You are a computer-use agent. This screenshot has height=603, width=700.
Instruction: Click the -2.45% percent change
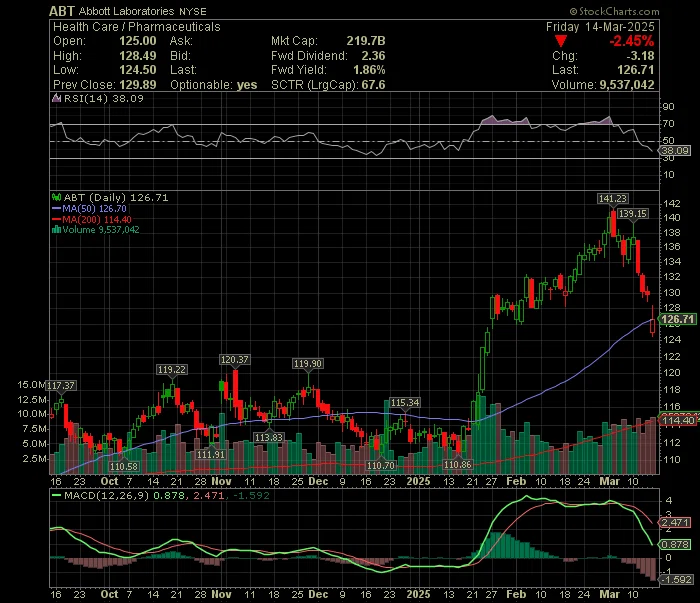tap(632, 41)
